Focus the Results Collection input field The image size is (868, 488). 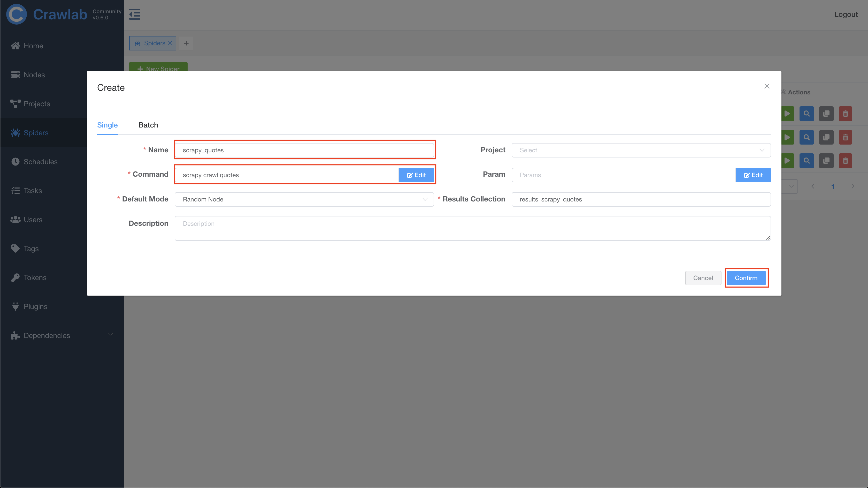pos(641,199)
